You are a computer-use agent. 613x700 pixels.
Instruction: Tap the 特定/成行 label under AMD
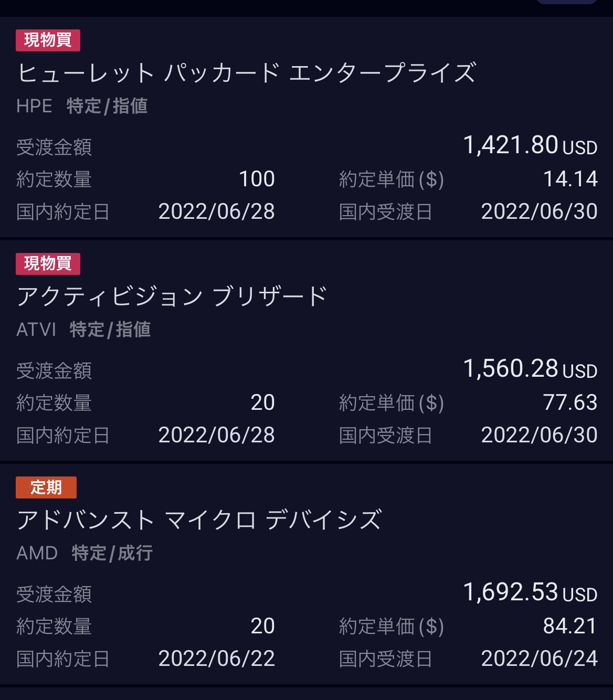click(x=112, y=553)
